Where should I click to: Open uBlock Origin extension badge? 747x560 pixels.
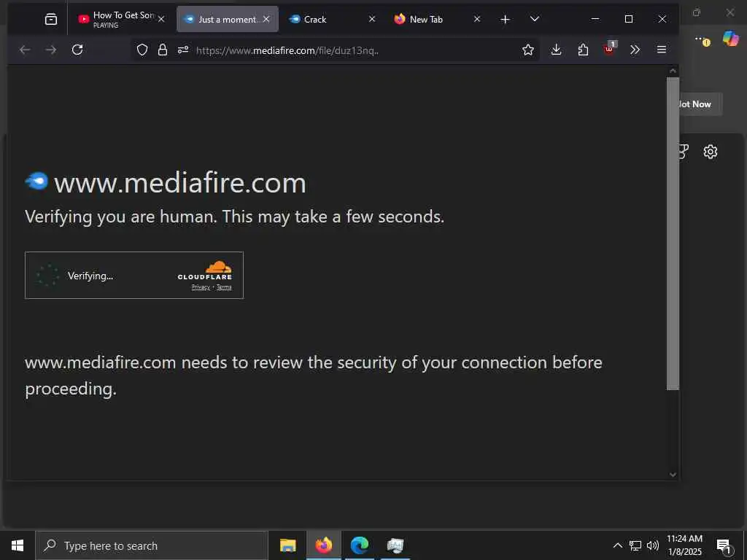609,49
